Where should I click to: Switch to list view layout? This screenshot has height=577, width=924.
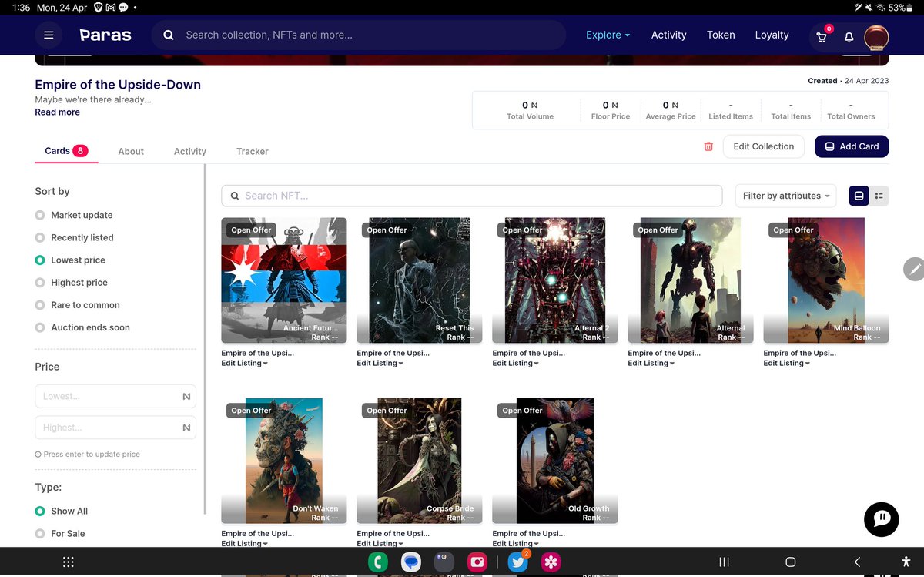click(879, 196)
